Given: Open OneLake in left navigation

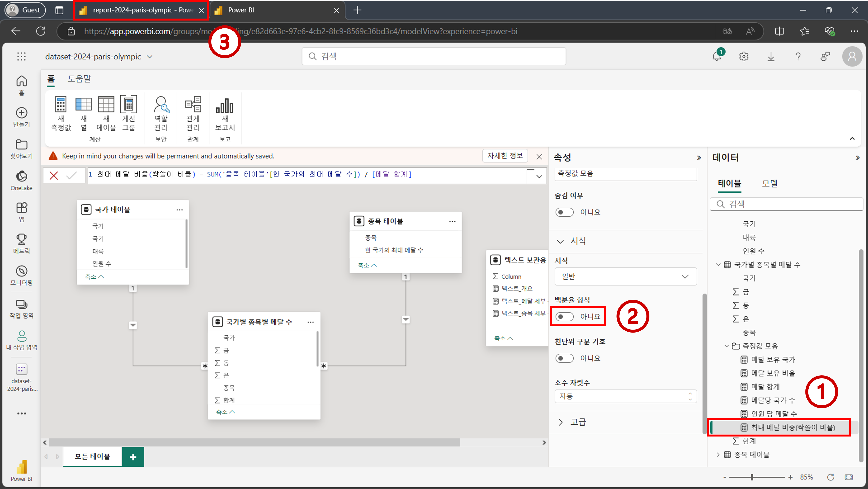Looking at the screenshot, I should click(22, 181).
